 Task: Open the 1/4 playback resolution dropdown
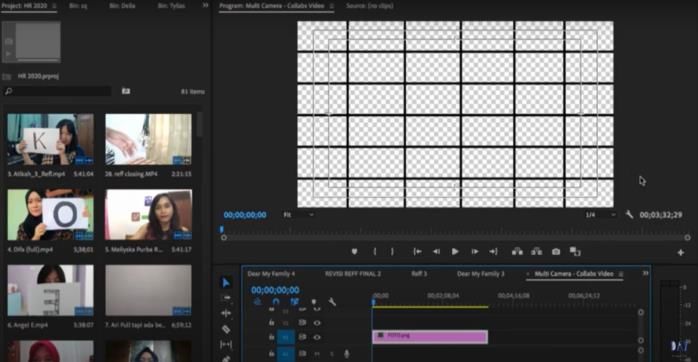click(601, 215)
